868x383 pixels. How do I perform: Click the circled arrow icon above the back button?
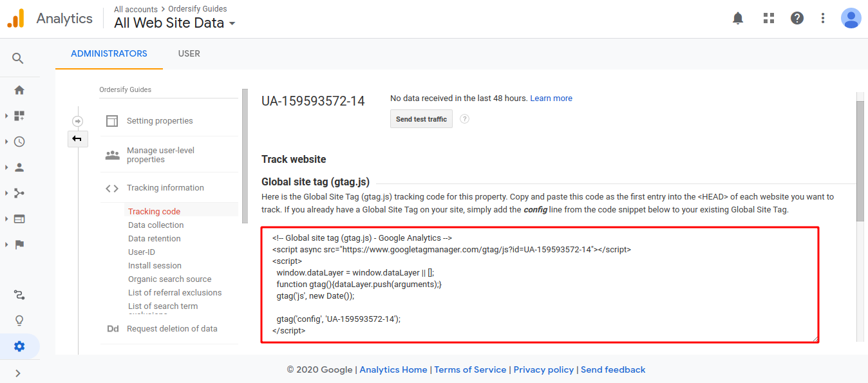(78, 121)
